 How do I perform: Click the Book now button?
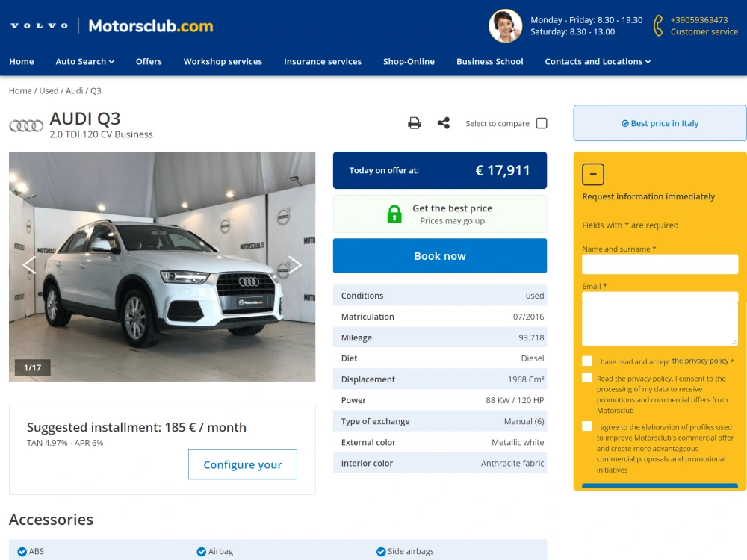tap(440, 255)
